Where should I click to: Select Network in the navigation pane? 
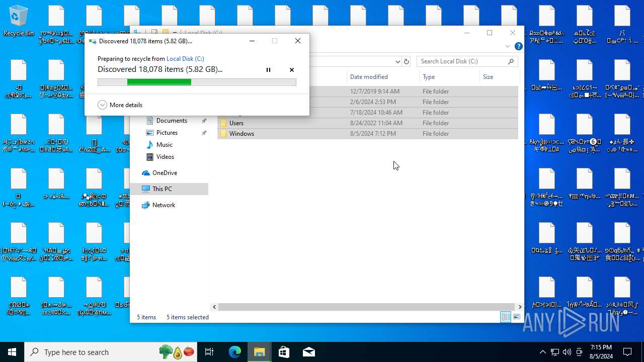click(x=164, y=205)
